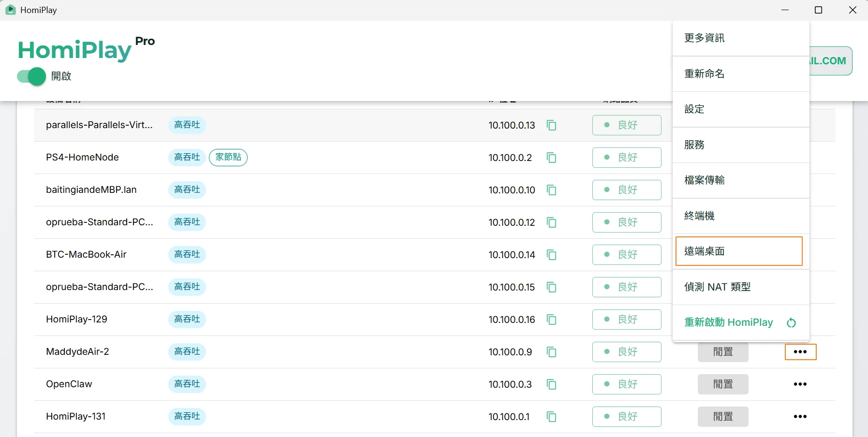Click 良好 status button for PS4-HomeNode
The width and height of the screenshot is (868, 437).
pos(627,158)
